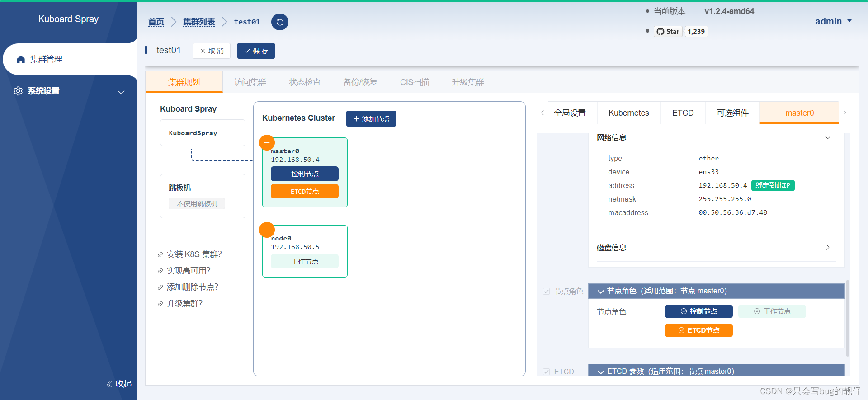Toggle the 工作节点 role option
This screenshot has width=868, height=400.
click(772, 311)
